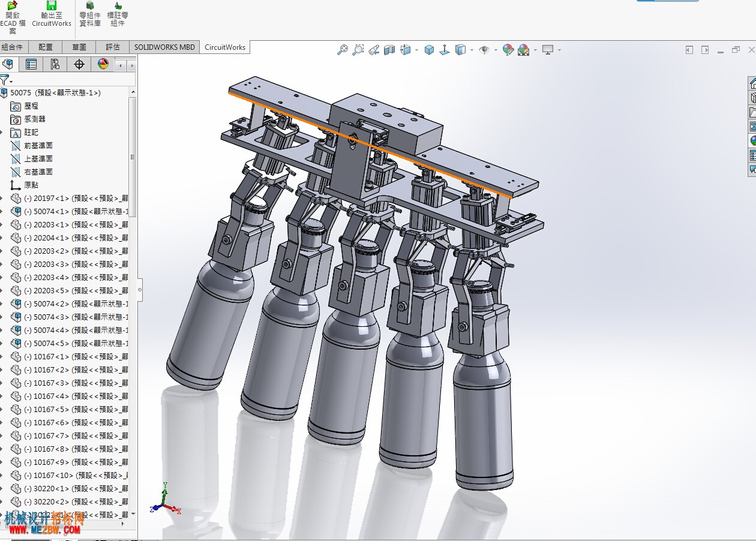Open the SOLIDWORKS Resources home task pane tab
Image resolution: width=756 pixels, height=541 pixels.
click(752, 83)
